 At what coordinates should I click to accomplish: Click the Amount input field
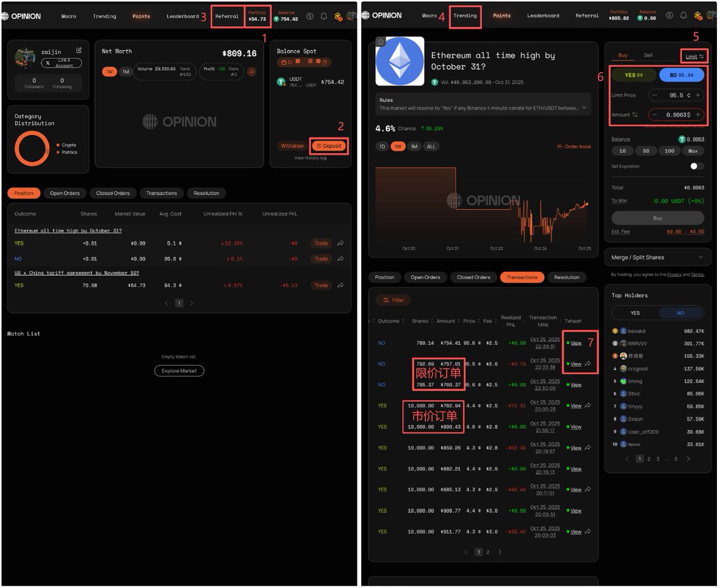[x=676, y=115]
